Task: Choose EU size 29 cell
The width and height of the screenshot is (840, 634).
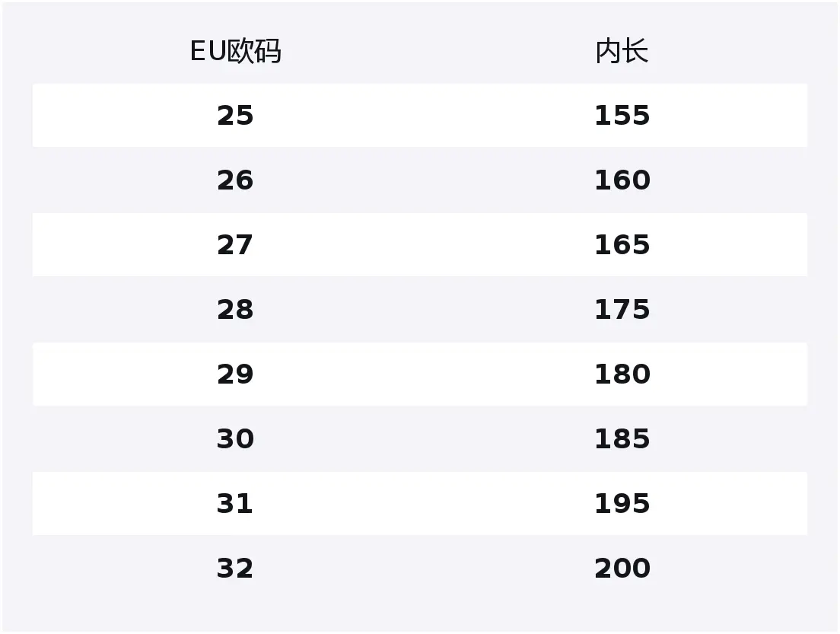Action: (235, 374)
